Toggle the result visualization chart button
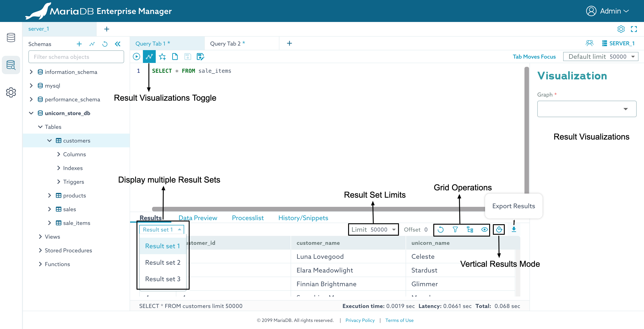The image size is (644, 329). coord(149,57)
